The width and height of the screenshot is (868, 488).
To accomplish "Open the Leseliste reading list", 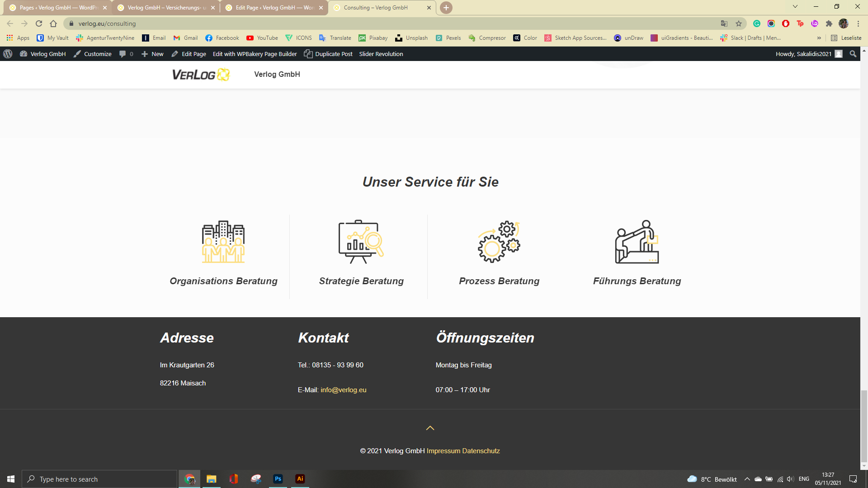I will click(x=846, y=38).
